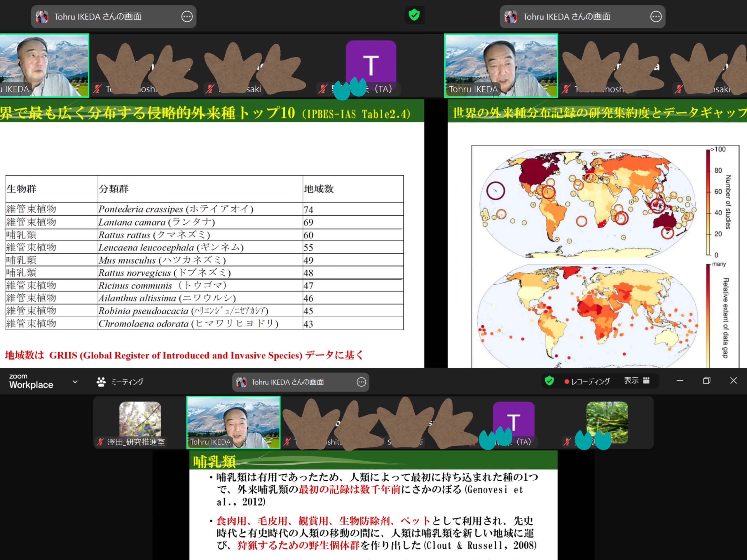Click 'Lantana camara (ランタナ)' table cell

200,222
